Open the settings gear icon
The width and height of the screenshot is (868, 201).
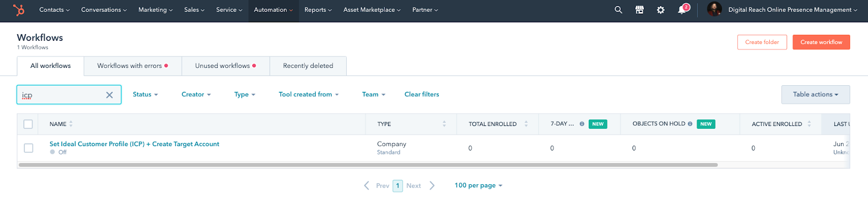point(661,10)
